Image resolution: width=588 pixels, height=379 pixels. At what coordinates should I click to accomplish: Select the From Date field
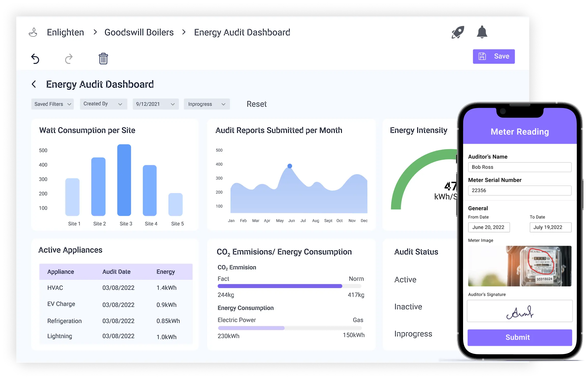489,227
